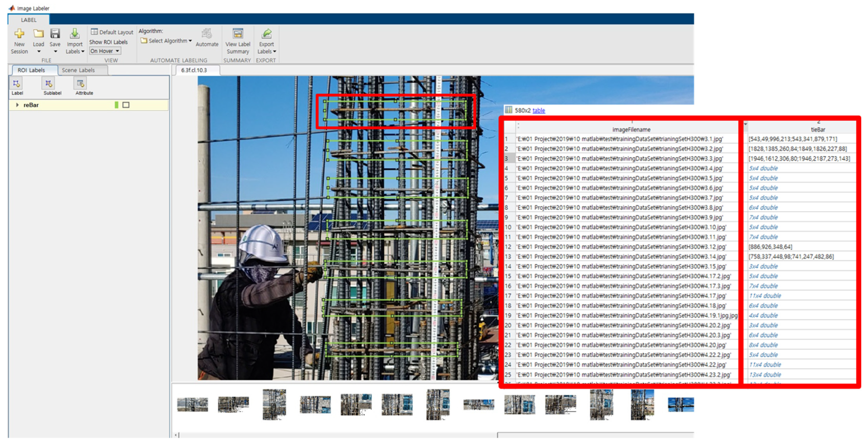The image size is (868, 445).
Task: Open the 6.3f.cl.10.3 image tab
Action: click(194, 70)
